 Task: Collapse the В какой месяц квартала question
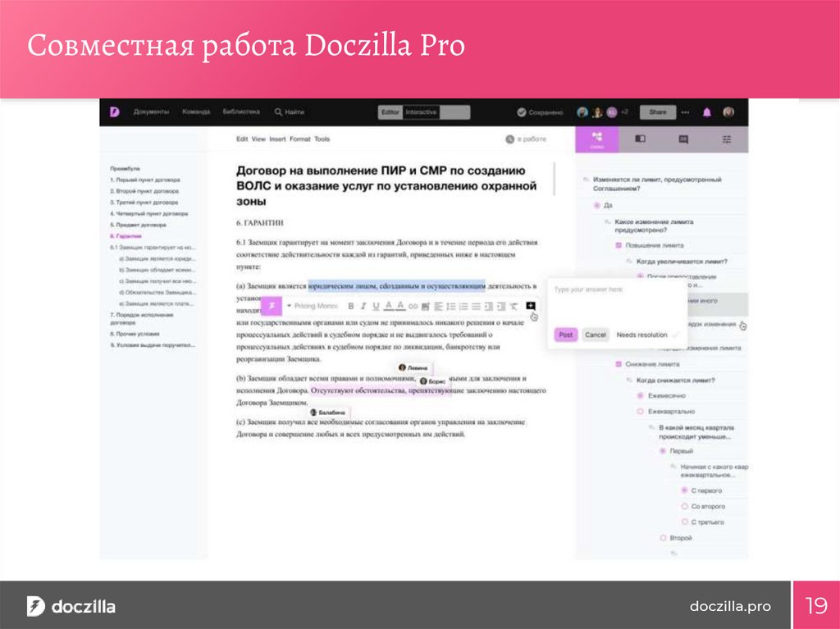tap(651, 427)
